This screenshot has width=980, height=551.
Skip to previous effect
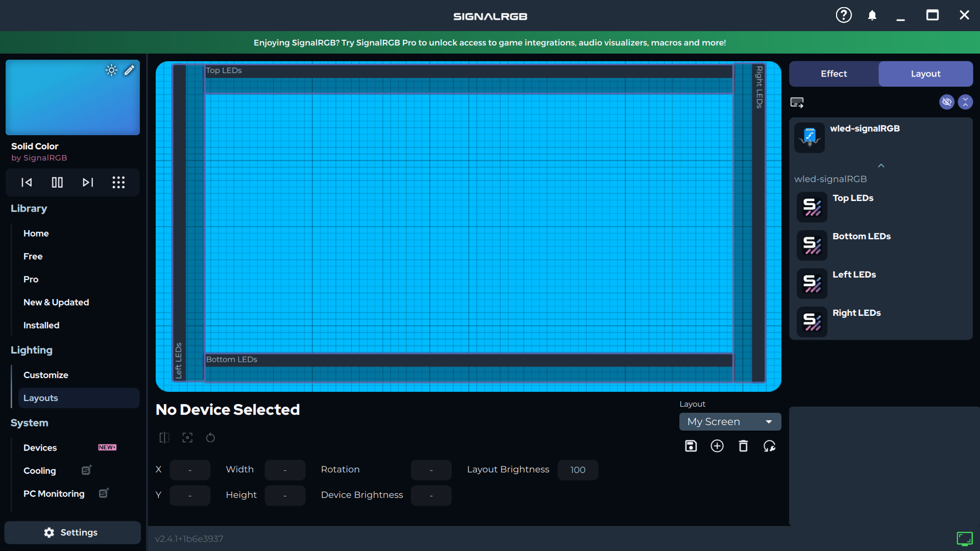pyautogui.click(x=27, y=182)
